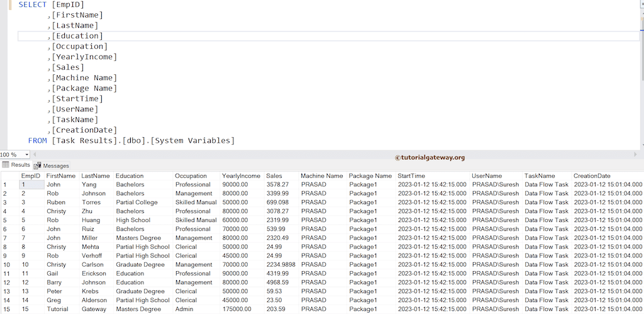
Task: Click [Task Results] in FROM clause
Action: (84, 140)
